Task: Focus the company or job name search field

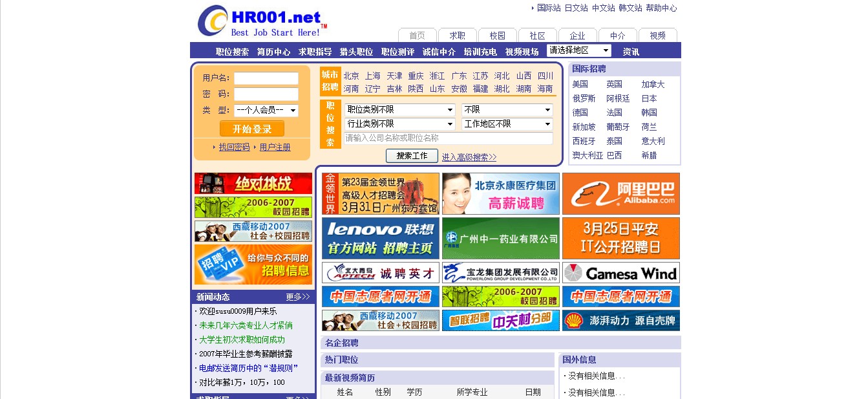Action: pyautogui.click(x=449, y=138)
